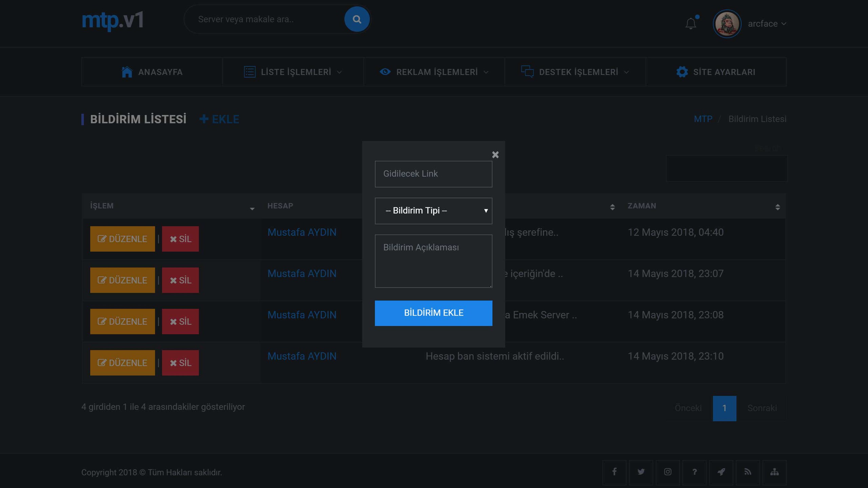
Task: Select page 1 in pagination
Action: click(x=724, y=408)
